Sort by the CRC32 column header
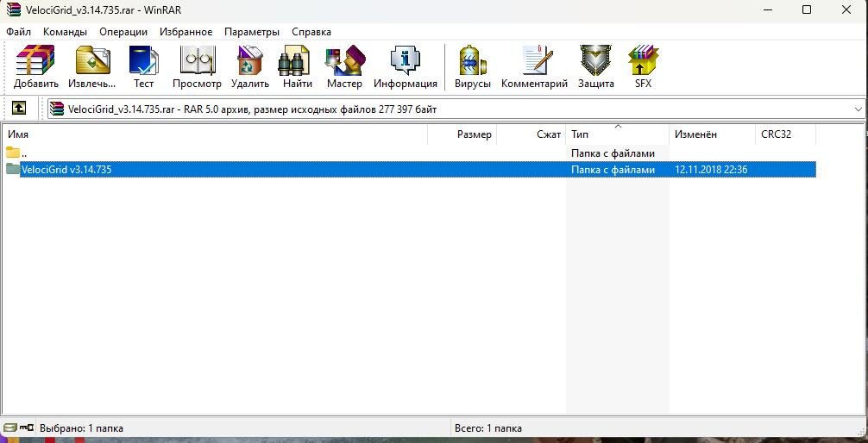 (785, 134)
